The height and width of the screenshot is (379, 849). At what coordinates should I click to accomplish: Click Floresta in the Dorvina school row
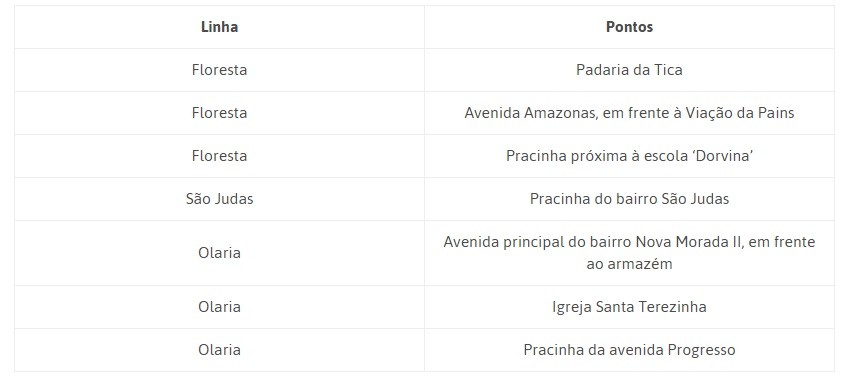[219, 156]
